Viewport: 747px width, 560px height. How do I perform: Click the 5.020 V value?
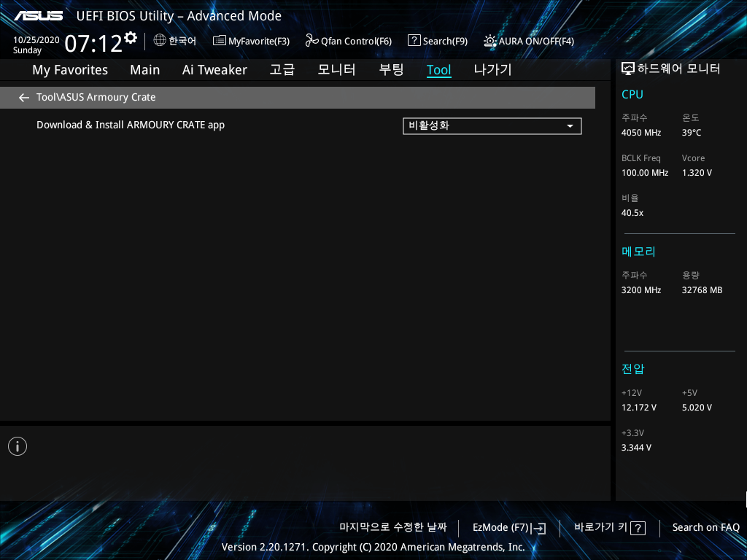coord(697,408)
